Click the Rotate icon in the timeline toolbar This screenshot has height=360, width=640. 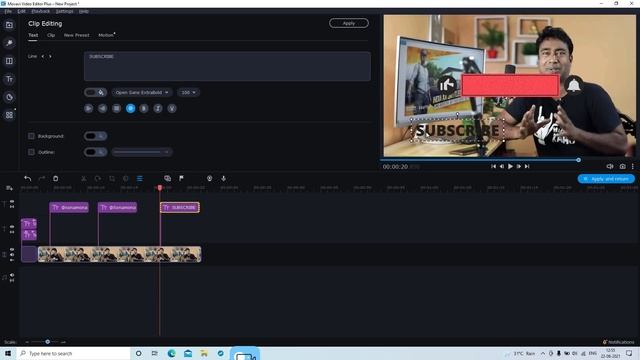[x=98, y=178]
